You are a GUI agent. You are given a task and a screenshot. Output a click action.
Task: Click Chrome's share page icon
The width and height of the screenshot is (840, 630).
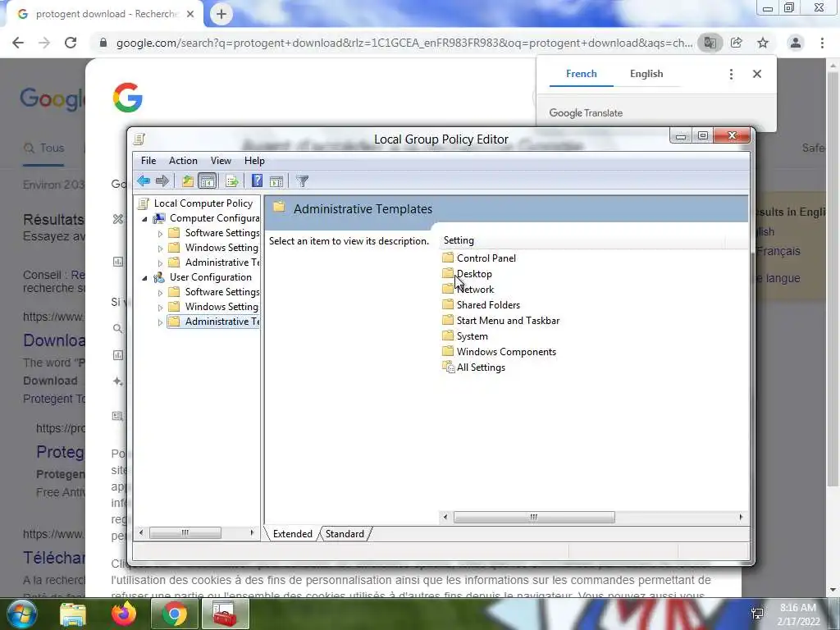pyautogui.click(x=737, y=43)
